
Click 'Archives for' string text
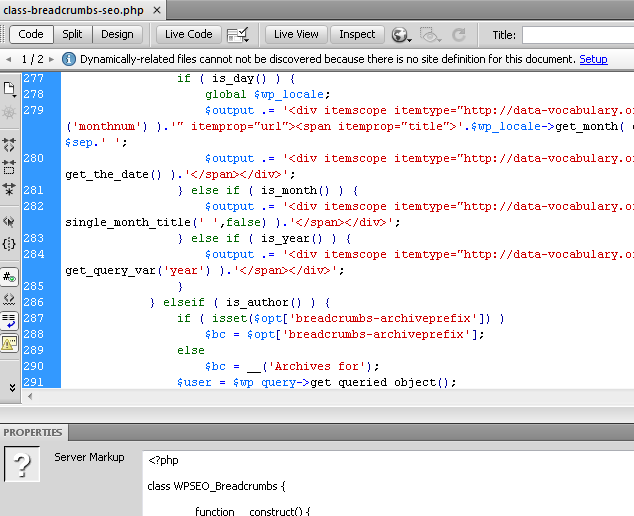click(317, 367)
